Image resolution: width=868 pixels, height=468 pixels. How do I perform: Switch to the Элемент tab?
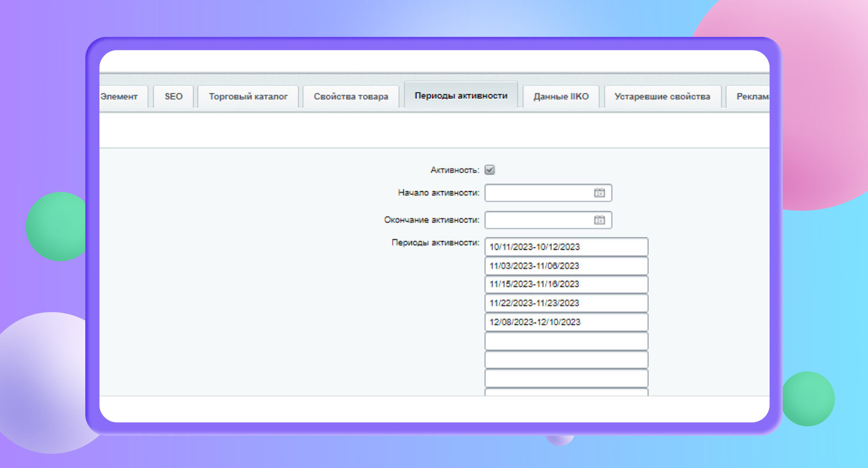click(123, 96)
